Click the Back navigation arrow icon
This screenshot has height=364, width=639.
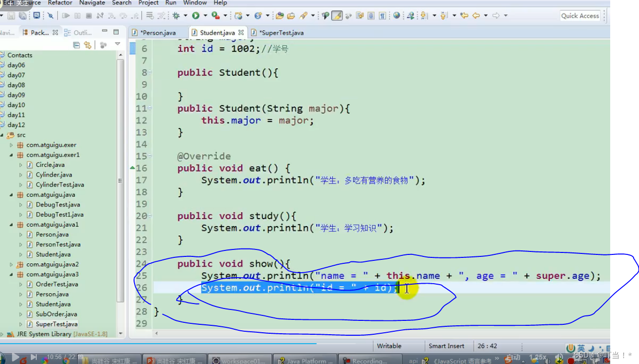pyautogui.click(x=476, y=16)
